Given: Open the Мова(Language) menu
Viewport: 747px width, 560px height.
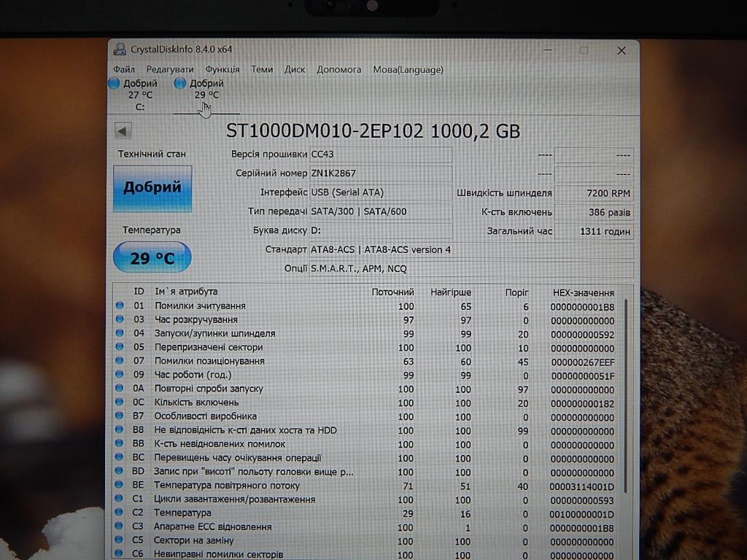Looking at the screenshot, I should point(408,70).
